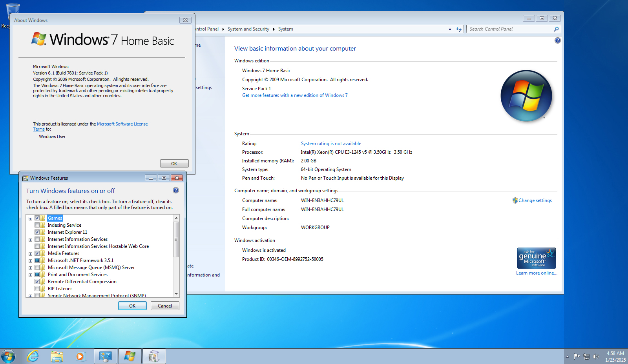Uncheck the Games feature checkbox
The width and height of the screenshot is (628, 364).
coord(37,218)
